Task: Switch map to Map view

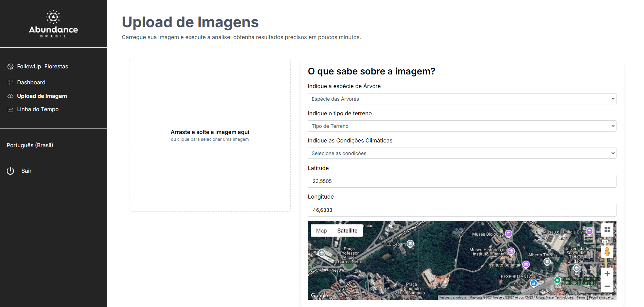Action: 321,231
